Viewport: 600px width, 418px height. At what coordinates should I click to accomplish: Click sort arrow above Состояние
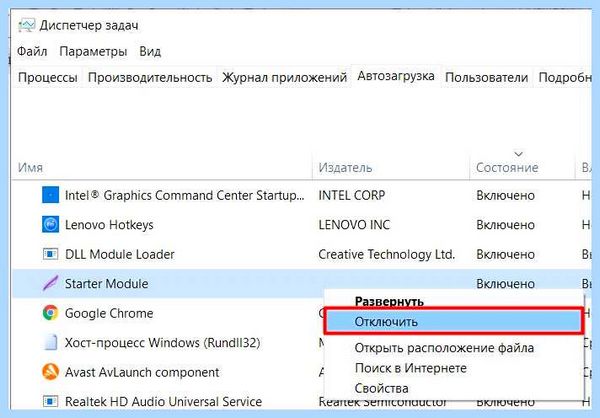518,154
